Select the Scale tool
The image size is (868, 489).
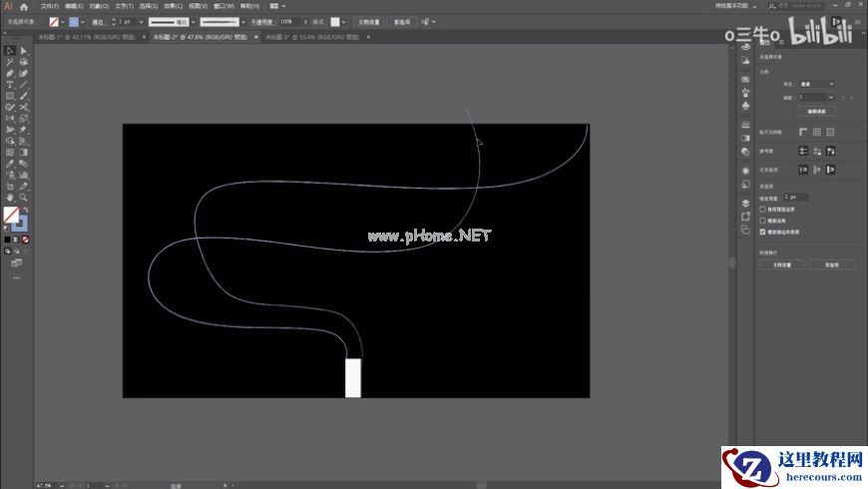[x=23, y=119]
